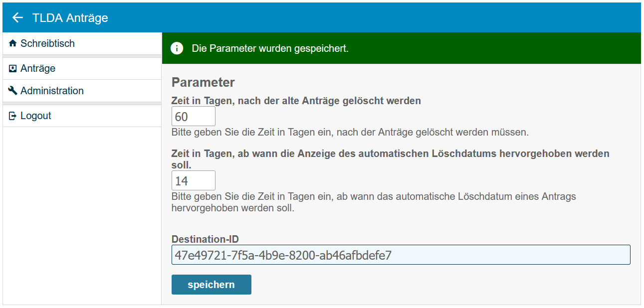The width and height of the screenshot is (644, 308).
Task: Click the TLDA Anträge header title
Action: coord(70,18)
